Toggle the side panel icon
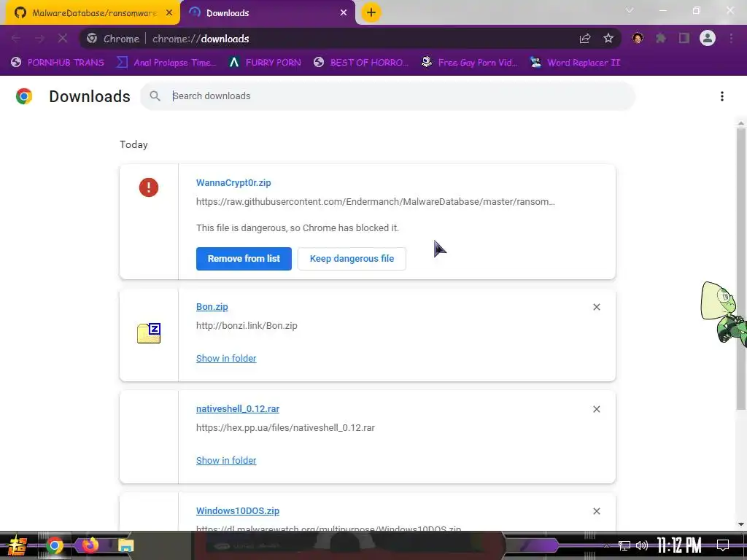 [684, 39]
